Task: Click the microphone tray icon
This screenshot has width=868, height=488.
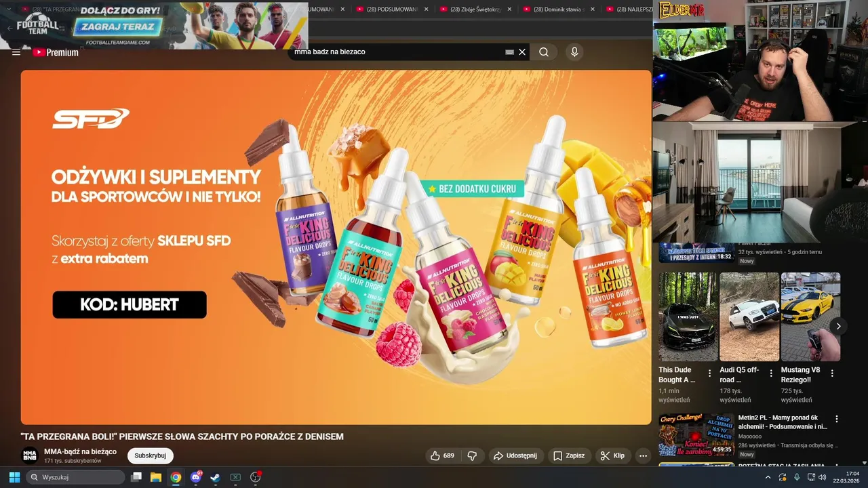Action: [x=797, y=477]
